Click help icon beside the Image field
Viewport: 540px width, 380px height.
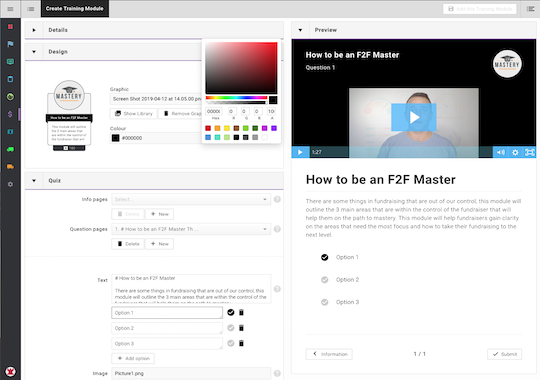tap(277, 373)
